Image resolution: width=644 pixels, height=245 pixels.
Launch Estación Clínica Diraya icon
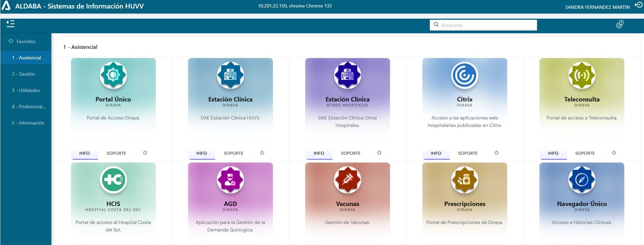click(x=231, y=75)
